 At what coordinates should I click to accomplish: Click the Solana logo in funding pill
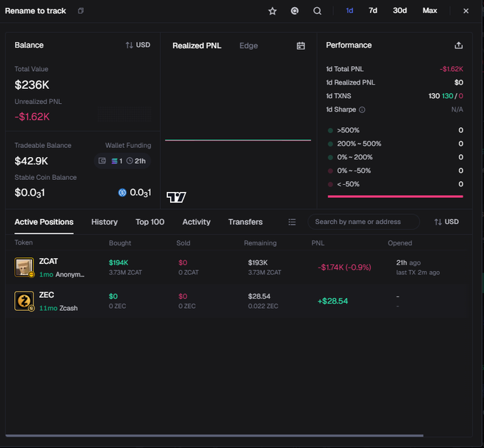pyautogui.click(x=114, y=161)
